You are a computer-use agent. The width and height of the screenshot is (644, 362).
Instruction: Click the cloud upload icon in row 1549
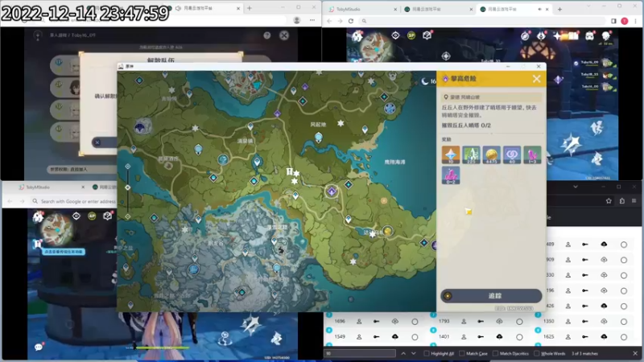pyautogui.click(x=394, y=336)
